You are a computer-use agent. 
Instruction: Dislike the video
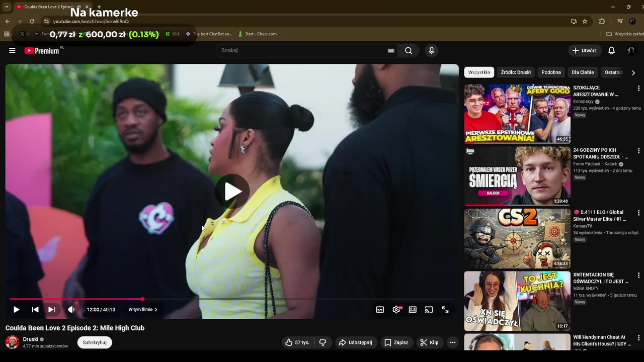click(x=323, y=342)
